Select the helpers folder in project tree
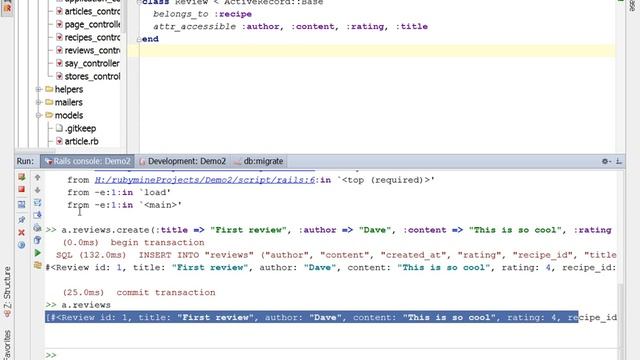 tap(69, 89)
